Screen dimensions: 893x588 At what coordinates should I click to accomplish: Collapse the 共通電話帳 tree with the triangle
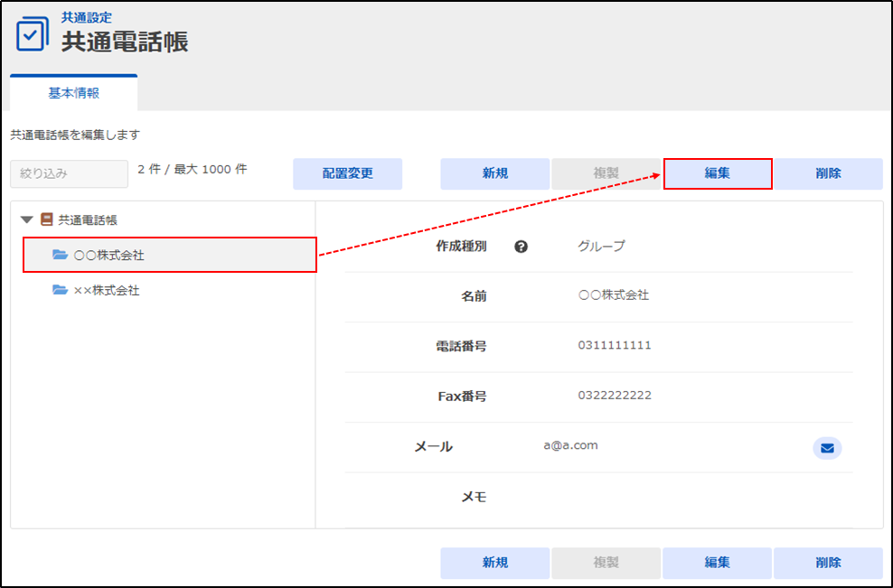click(27, 219)
